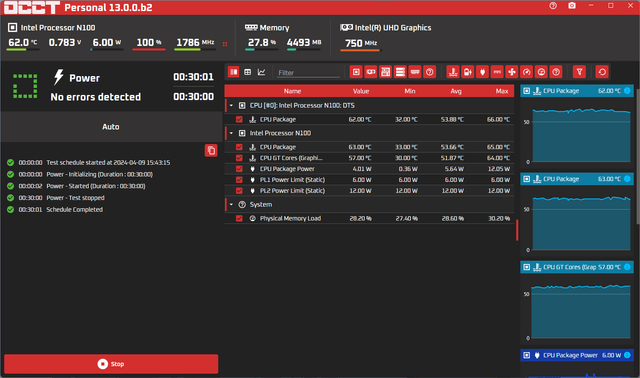Sort by the Avg column header

click(456, 91)
